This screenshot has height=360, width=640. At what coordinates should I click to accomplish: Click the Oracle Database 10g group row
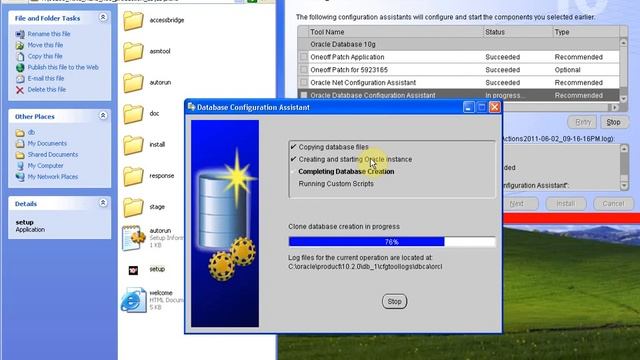coord(458,44)
